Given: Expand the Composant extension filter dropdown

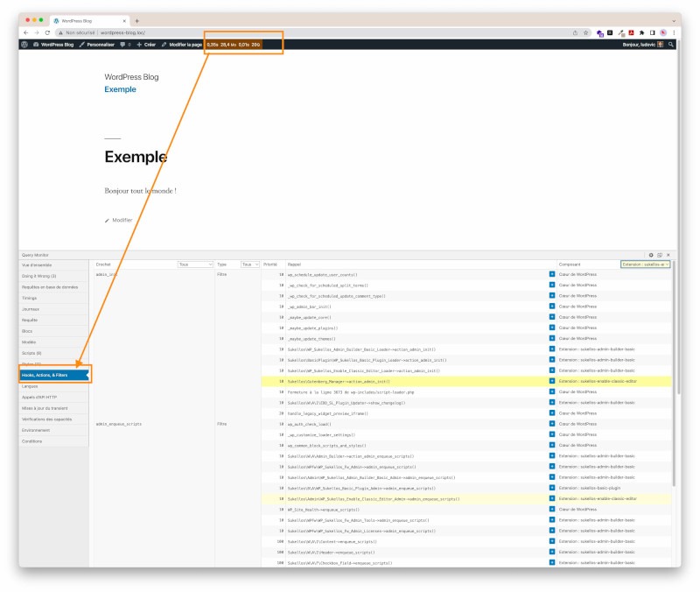Looking at the screenshot, I should (645, 264).
